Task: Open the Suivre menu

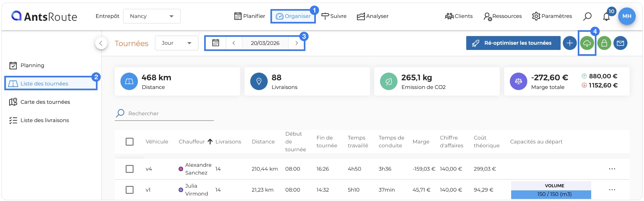Action: pyautogui.click(x=334, y=16)
